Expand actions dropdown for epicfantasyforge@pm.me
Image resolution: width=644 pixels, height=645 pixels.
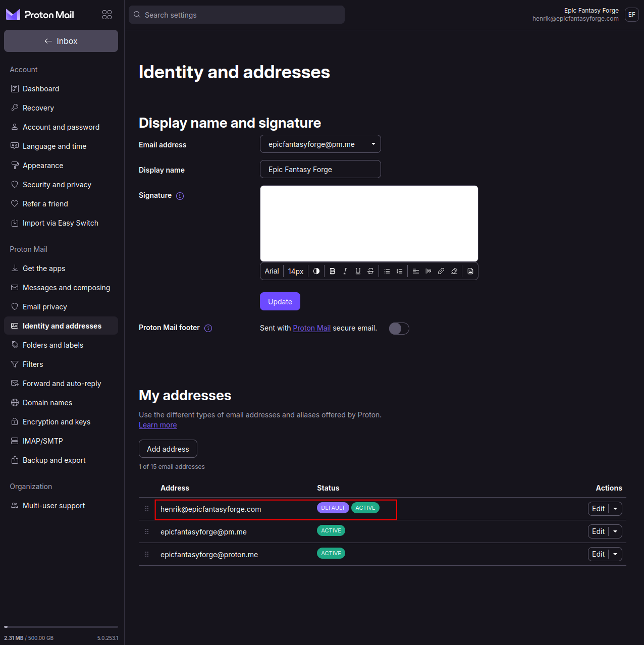615,531
